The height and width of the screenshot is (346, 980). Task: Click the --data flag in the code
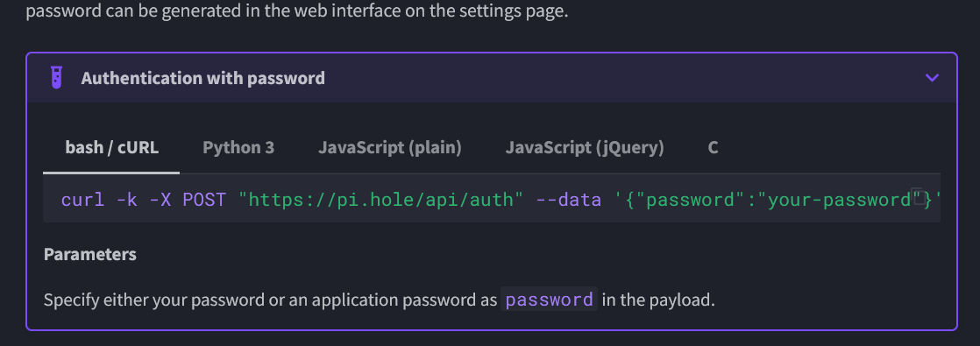coord(569,200)
